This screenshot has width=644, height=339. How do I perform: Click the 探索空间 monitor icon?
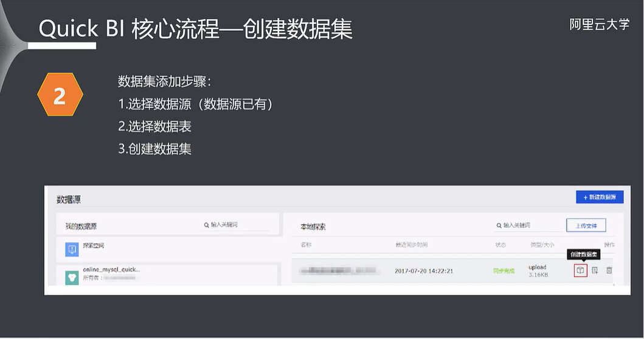click(x=72, y=249)
